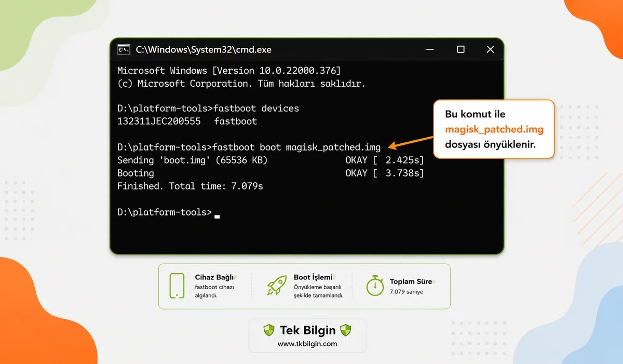Click the 'fastboot devices' command line
623x364 pixels.
[x=208, y=109]
